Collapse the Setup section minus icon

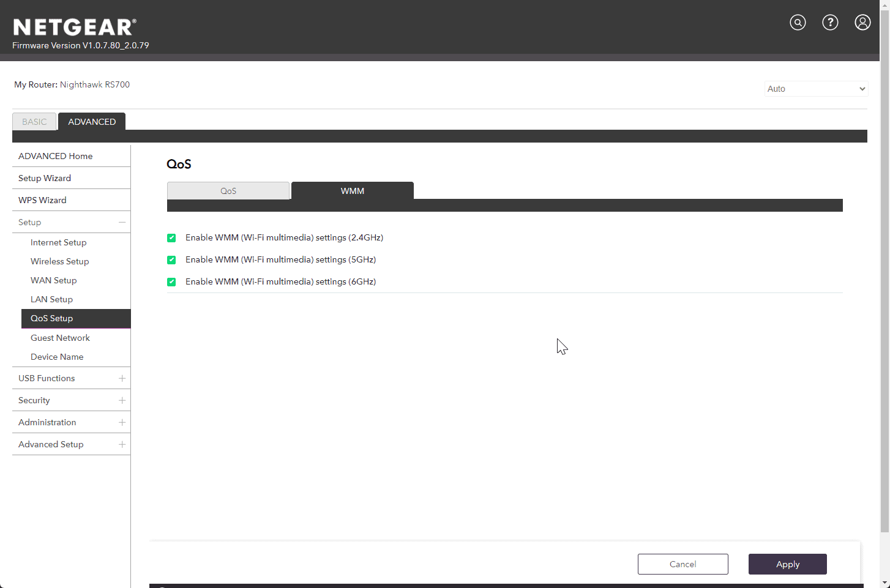[x=122, y=222]
